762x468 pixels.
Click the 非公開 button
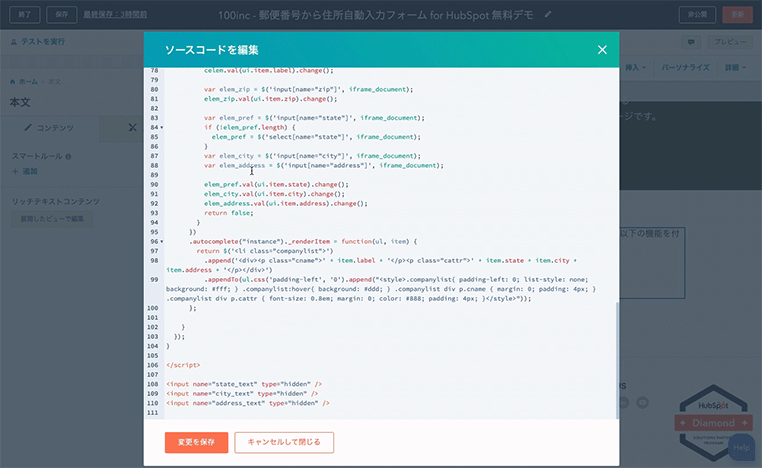click(x=697, y=15)
